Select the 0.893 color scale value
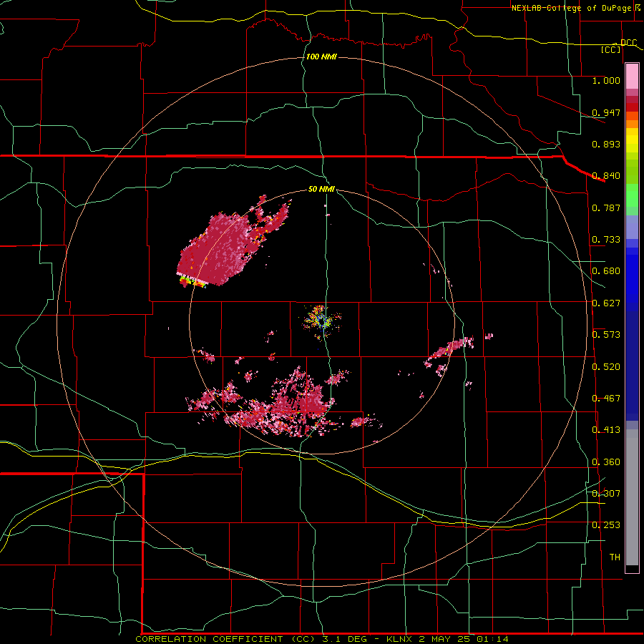 click(x=606, y=144)
